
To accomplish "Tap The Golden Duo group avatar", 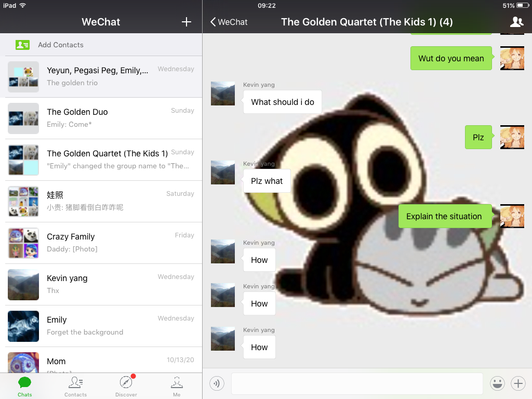I will (23, 118).
